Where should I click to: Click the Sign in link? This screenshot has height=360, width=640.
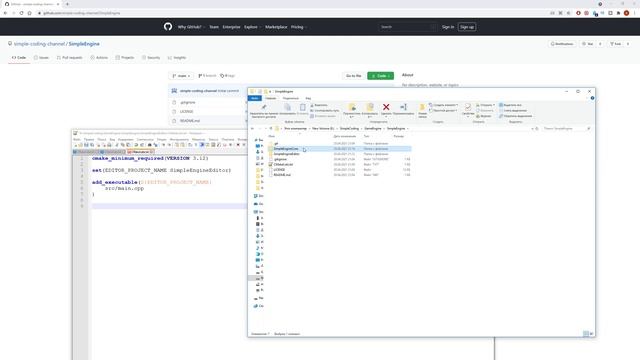pos(448,27)
